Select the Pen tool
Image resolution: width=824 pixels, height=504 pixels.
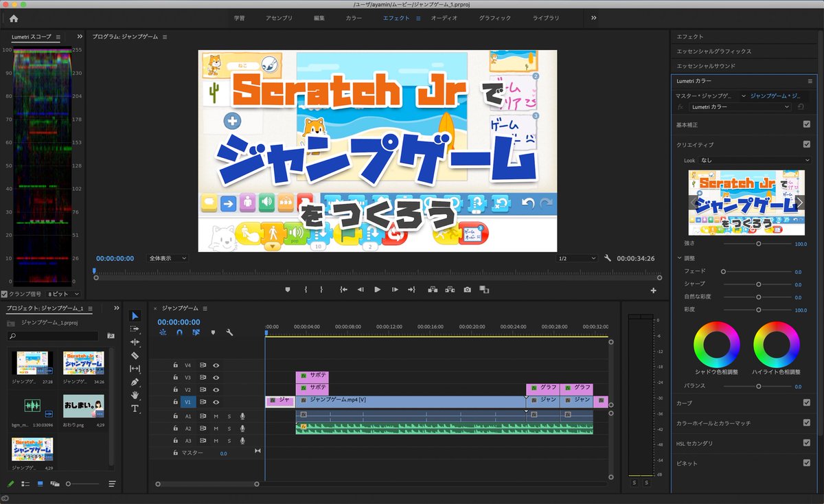(x=135, y=382)
